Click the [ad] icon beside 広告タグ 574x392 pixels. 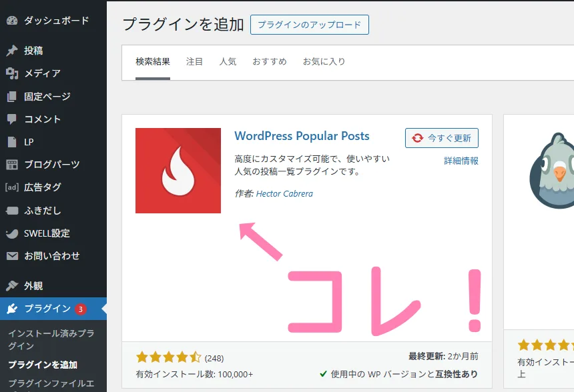click(12, 187)
